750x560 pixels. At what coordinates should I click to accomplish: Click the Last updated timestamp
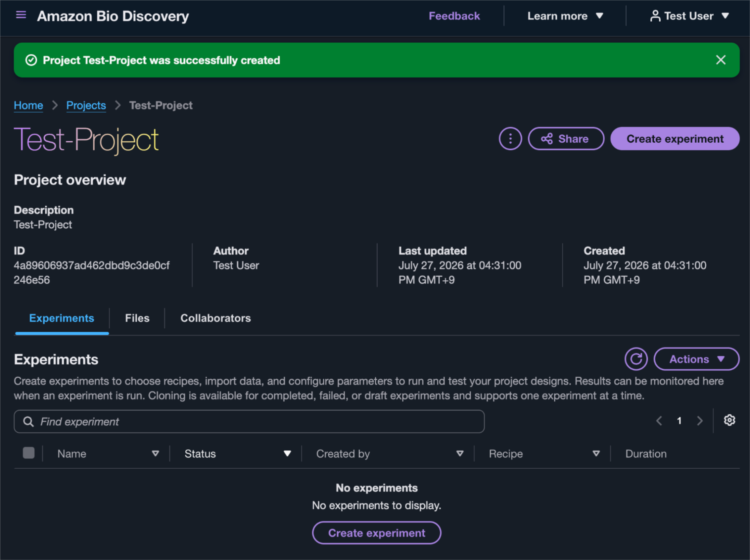pyautogui.click(x=460, y=272)
